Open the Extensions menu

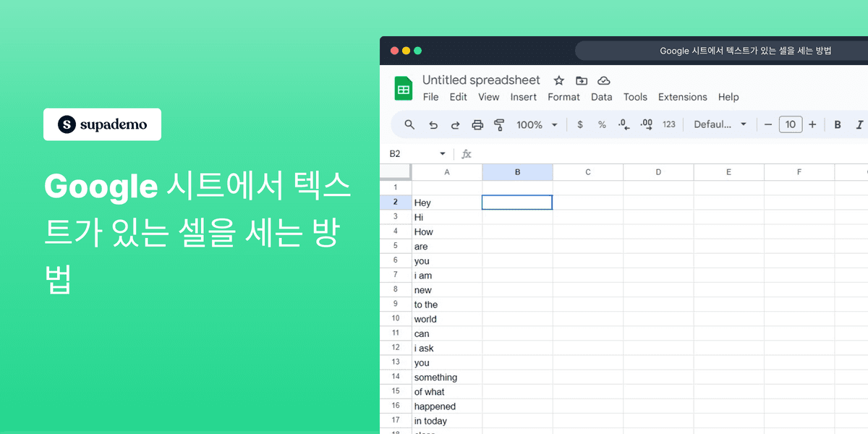tap(682, 96)
